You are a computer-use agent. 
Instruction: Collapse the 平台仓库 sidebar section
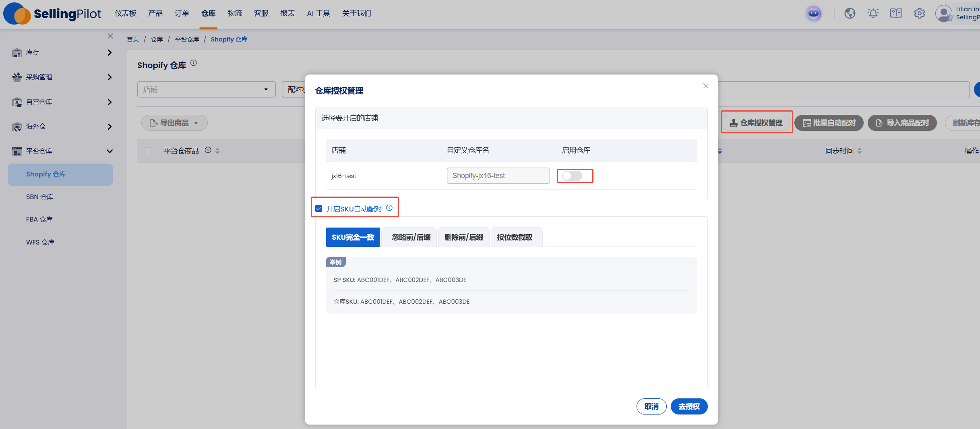[60, 151]
